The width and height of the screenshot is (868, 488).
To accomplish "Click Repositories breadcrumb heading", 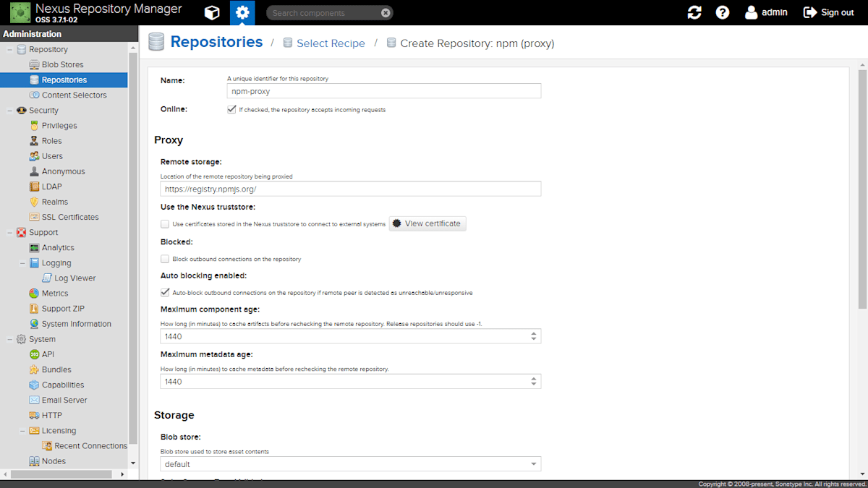I will click(x=216, y=42).
